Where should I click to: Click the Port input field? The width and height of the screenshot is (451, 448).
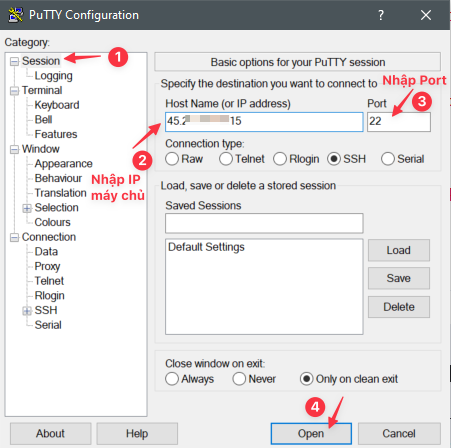[399, 122]
